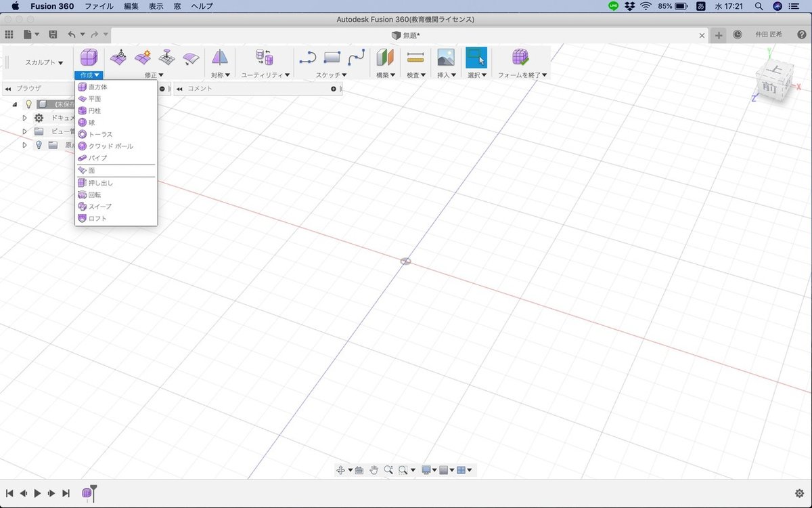Click the Inspect measure ruler icon
812x508 pixels.
click(415, 58)
